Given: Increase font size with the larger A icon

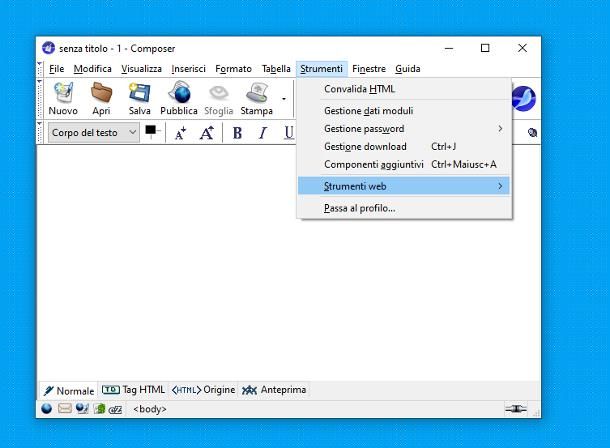Looking at the screenshot, I should coord(207,133).
